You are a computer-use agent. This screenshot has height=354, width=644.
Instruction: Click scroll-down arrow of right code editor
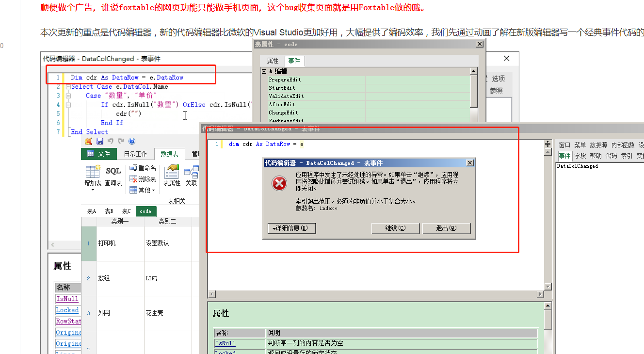(x=548, y=287)
